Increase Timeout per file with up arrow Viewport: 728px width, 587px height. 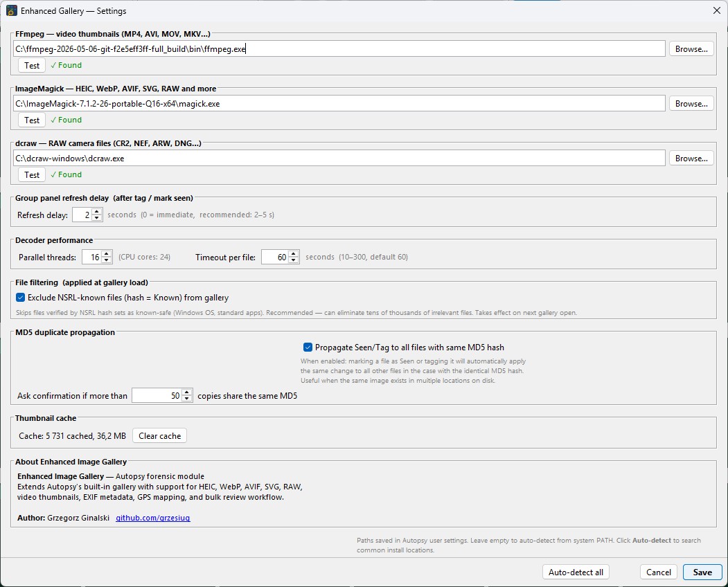[x=294, y=254]
